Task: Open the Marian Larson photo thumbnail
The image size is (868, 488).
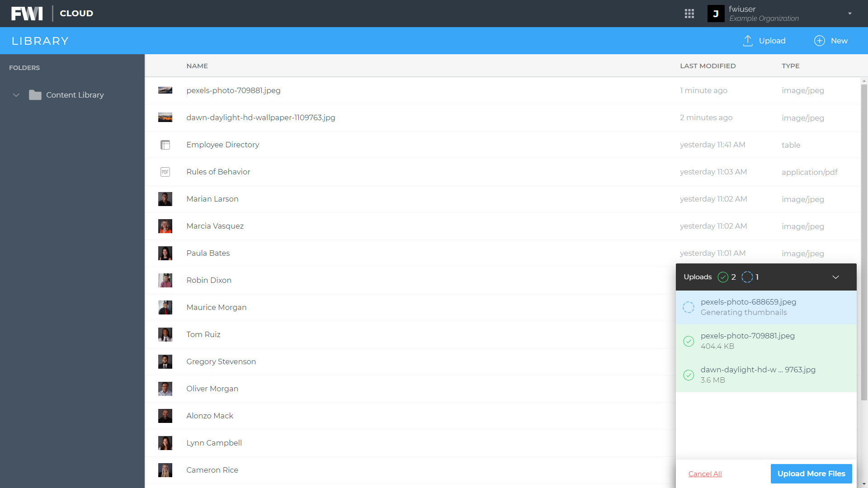Action: 165,199
